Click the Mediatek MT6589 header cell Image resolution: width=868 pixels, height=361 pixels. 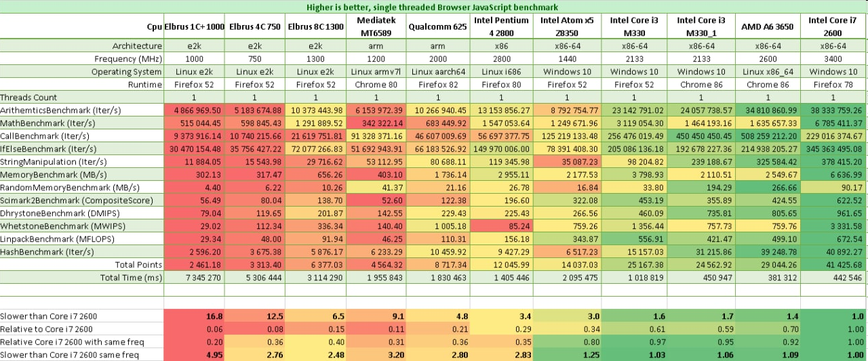(x=372, y=26)
